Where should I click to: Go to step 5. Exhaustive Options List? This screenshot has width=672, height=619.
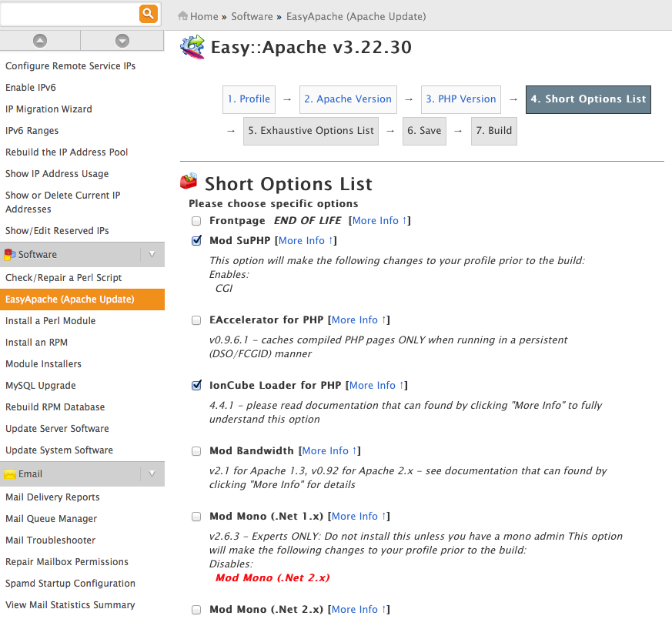coord(317,131)
